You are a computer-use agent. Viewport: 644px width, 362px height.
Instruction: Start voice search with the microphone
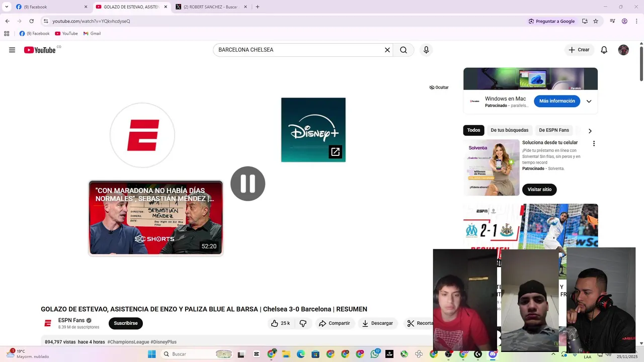click(x=426, y=50)
